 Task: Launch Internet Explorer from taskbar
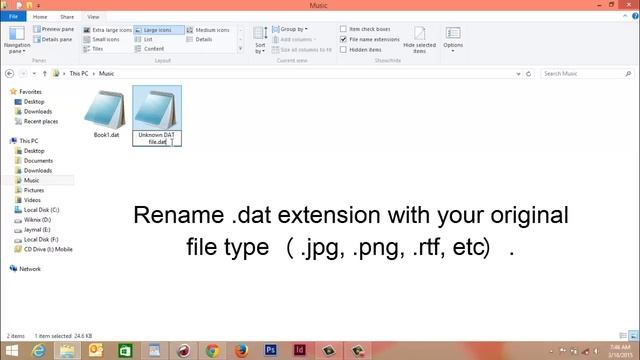click(x=39, y=351)
